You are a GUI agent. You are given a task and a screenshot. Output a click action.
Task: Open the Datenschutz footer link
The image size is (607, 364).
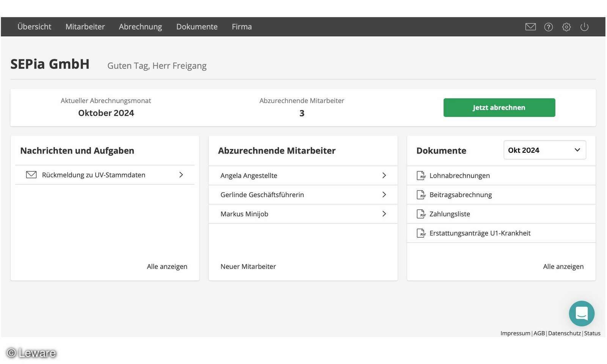click(x=564, y=333)
